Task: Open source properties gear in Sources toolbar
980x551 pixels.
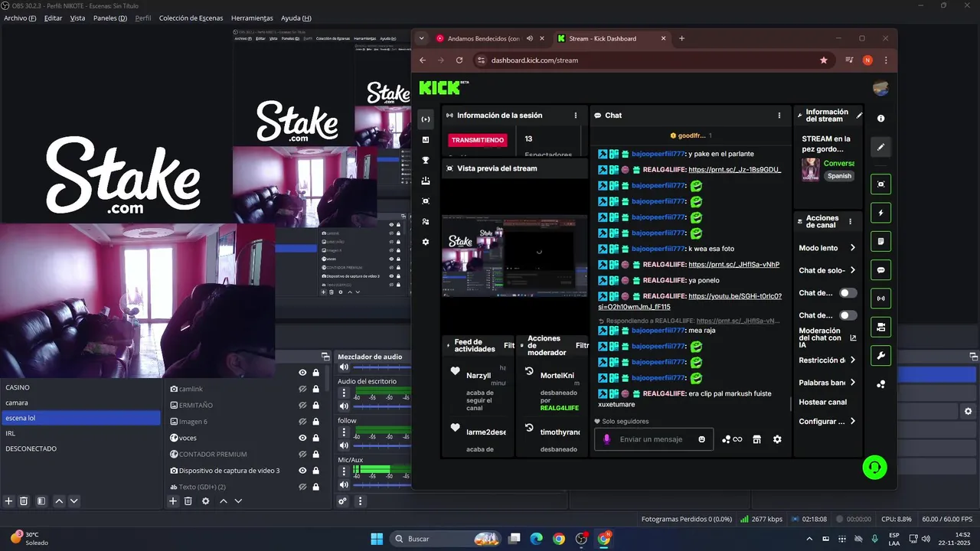Action: pyautogui.click(x=205, y=501)
